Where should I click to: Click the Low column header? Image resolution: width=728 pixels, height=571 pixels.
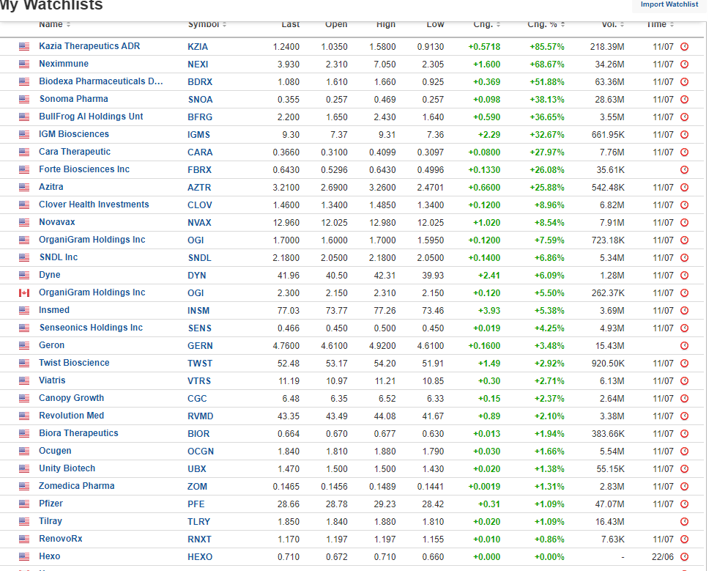tap(435, 24)
